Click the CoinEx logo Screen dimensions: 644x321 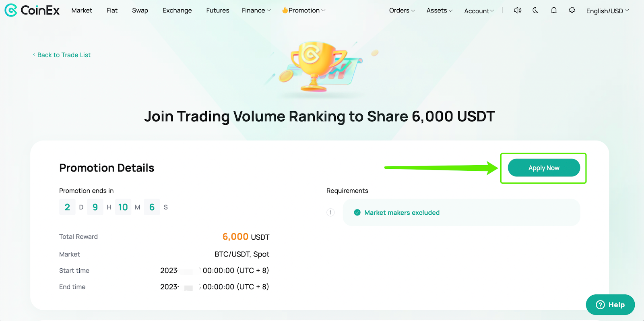point(32,10)
